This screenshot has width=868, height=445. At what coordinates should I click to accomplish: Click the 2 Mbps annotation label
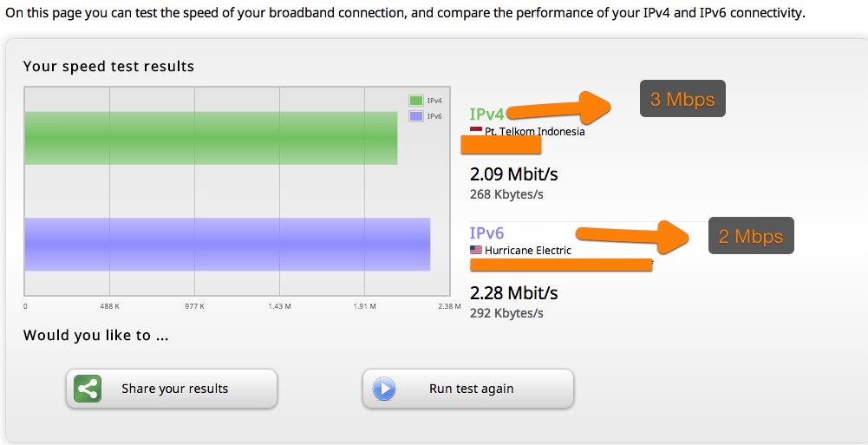point(751,236)
